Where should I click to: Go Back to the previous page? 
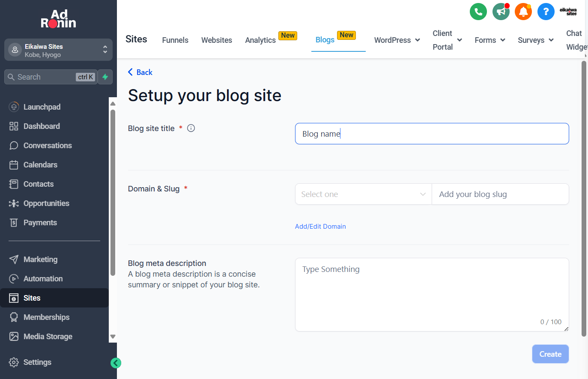coord(140,72)
